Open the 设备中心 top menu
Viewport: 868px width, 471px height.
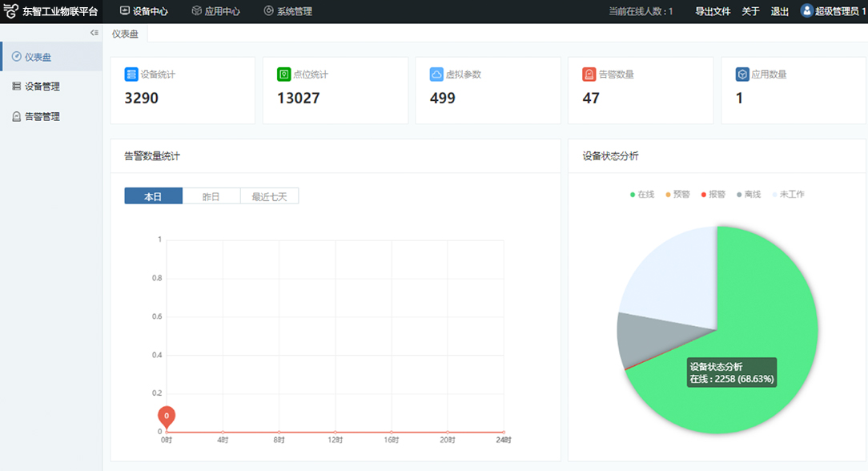(143, 11)
